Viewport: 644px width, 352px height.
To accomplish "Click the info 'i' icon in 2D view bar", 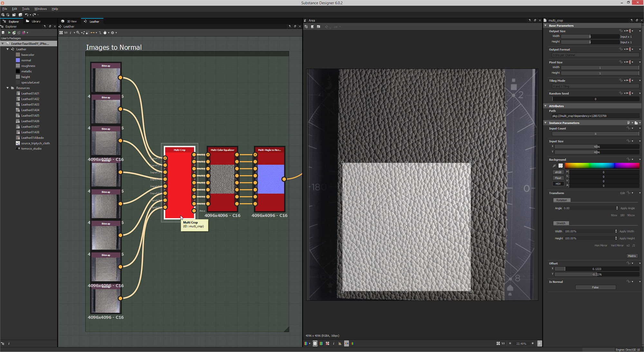I will [334, 343].
